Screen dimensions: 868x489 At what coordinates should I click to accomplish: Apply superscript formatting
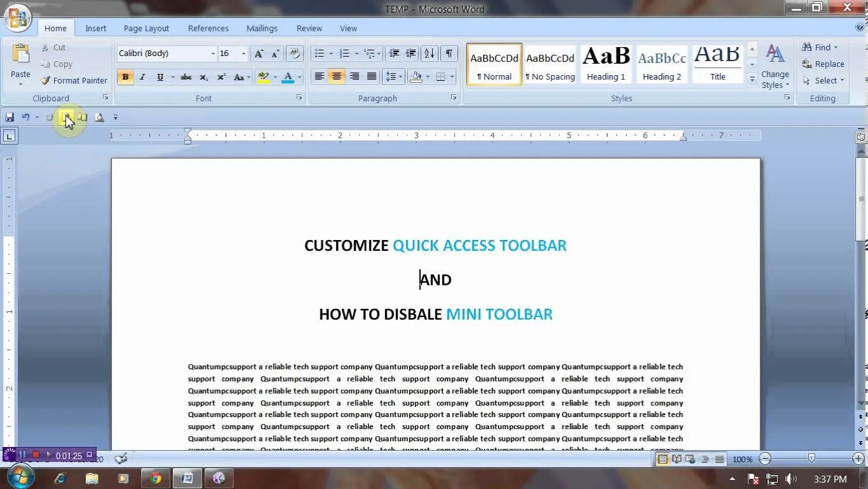coord(221,77)
